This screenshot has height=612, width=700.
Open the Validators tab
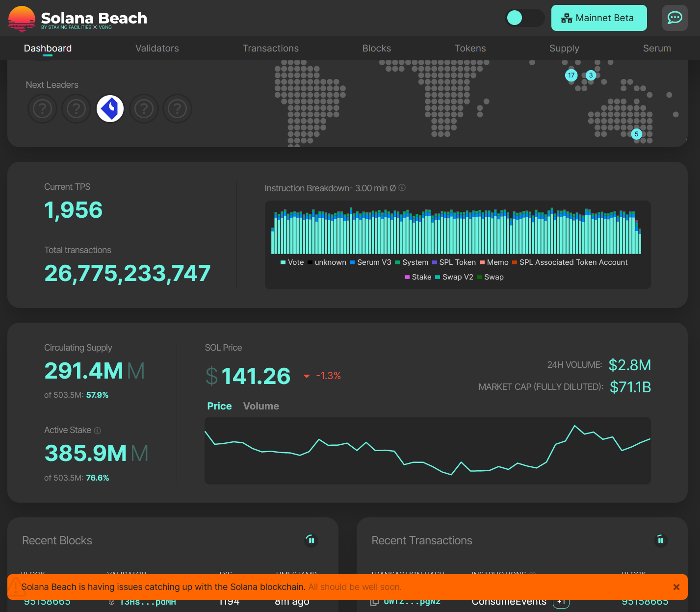pos(157,48)
